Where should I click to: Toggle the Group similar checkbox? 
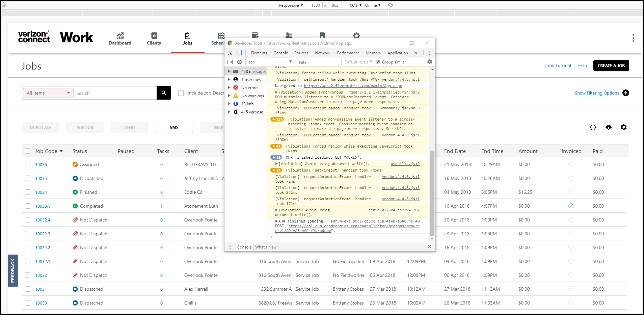378,62
